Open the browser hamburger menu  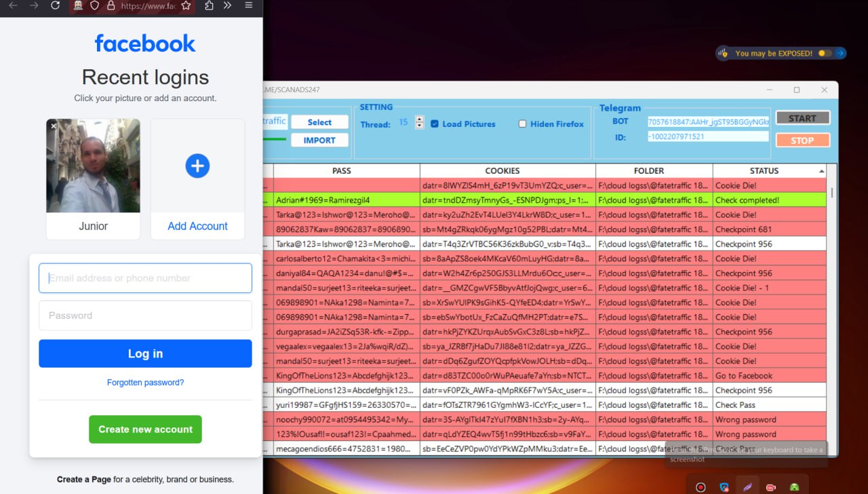click(249, 5)
